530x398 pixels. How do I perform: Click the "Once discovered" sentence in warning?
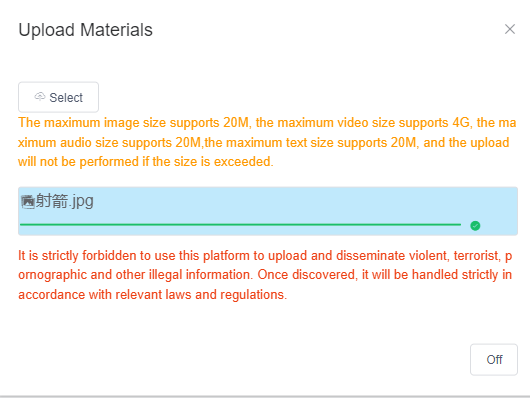tap(385, 275)
